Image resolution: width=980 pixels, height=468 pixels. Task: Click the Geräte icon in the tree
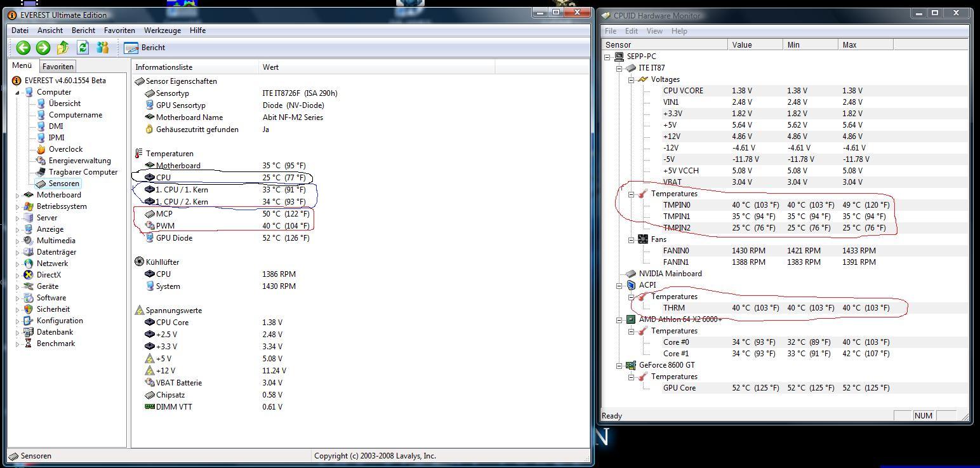click(29, 286)
